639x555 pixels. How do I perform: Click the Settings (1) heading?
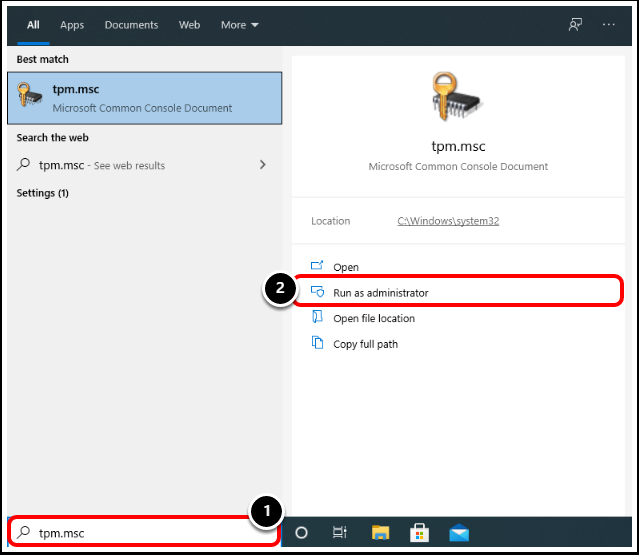click(x=42, y=193)
